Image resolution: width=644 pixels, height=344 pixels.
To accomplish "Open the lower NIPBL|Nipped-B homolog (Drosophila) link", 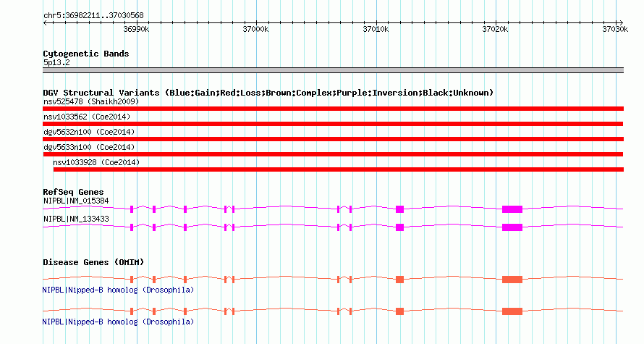I will pos(118,322).
